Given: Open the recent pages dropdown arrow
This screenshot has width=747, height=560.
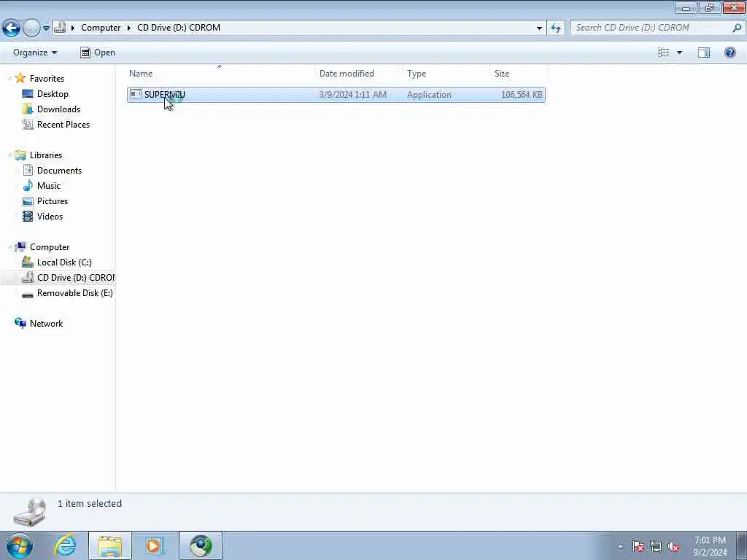Looking at the screenshot, I should click(x=46, y=28).
